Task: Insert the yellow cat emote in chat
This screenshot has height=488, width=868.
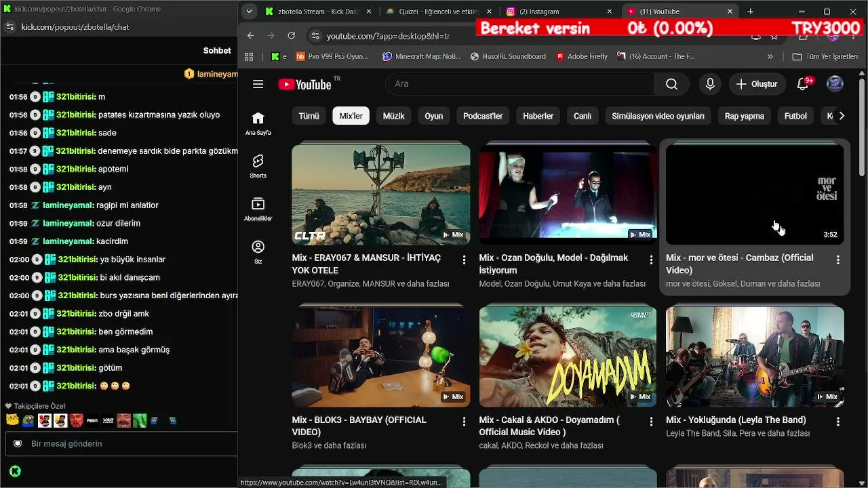Action: (12, 420)
